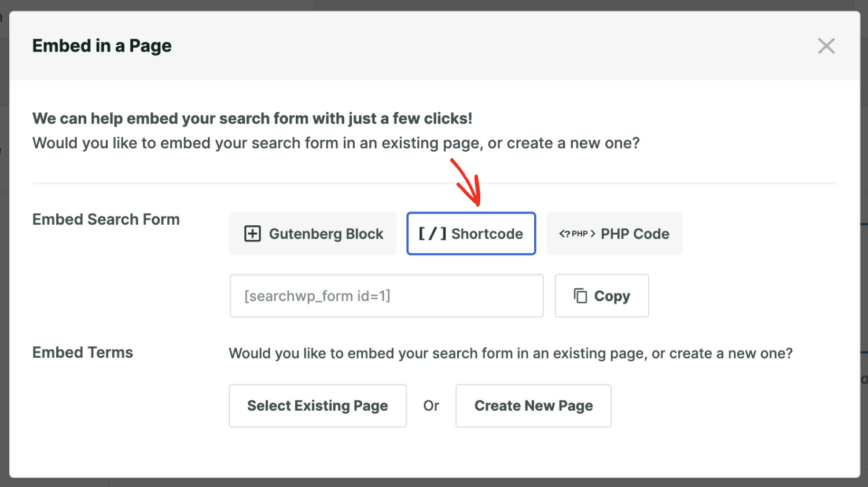Screen dimensions: 868x487
Task: Expand the PHP Code embed option
Action: click(x=614, y=233)
